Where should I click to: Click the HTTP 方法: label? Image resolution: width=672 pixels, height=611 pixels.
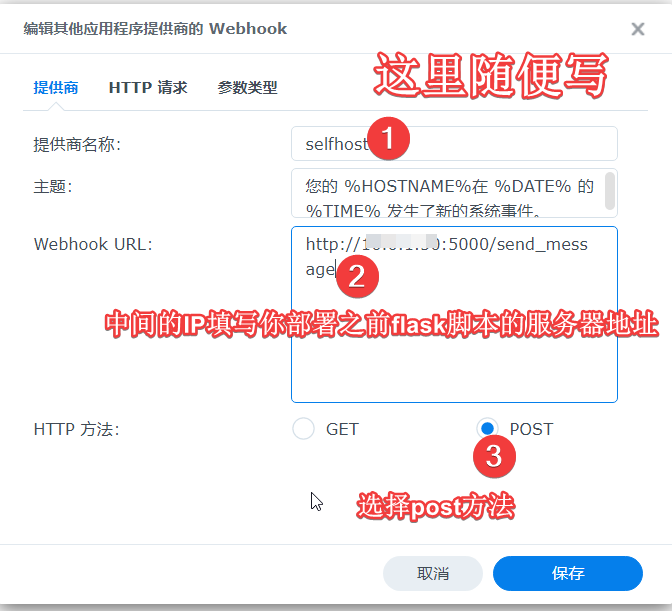point(76,429)
